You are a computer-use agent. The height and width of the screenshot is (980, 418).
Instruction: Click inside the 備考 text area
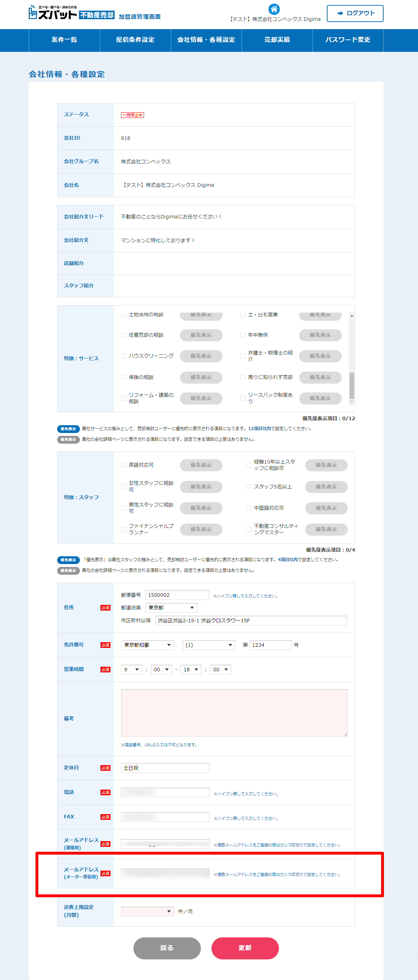click(x=234, y=713)
